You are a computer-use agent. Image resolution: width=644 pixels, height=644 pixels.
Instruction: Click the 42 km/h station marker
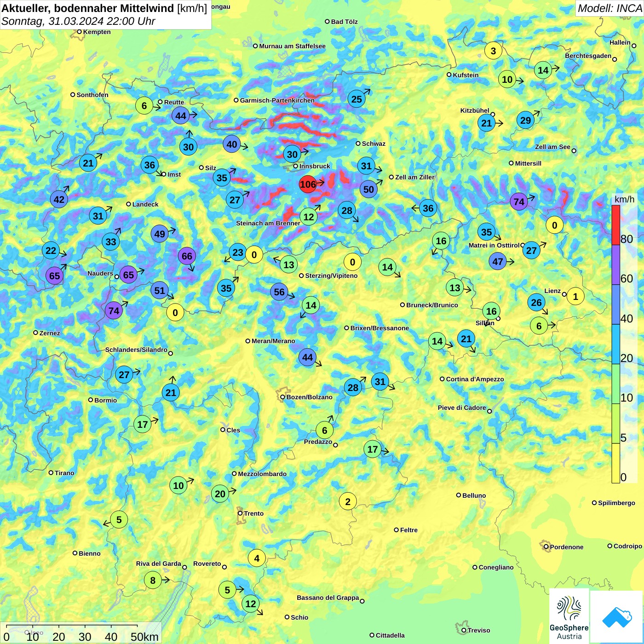59,200
